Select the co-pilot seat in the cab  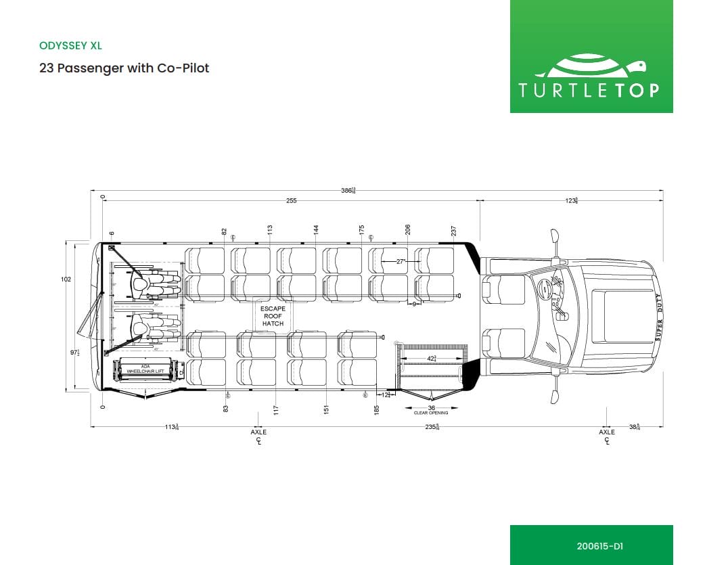[x=504, y=343]
